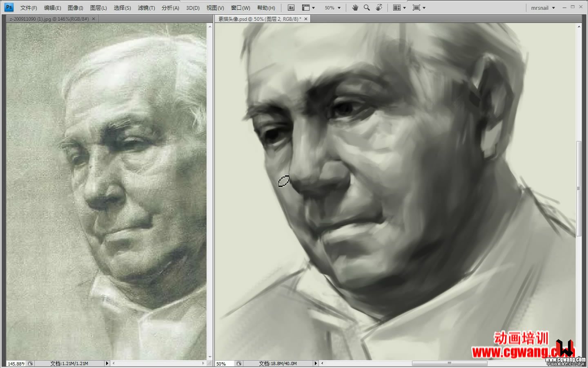Screen dimensions: 588x368
Task: Select the Hand tool in application bar
Action: (355, 8)
